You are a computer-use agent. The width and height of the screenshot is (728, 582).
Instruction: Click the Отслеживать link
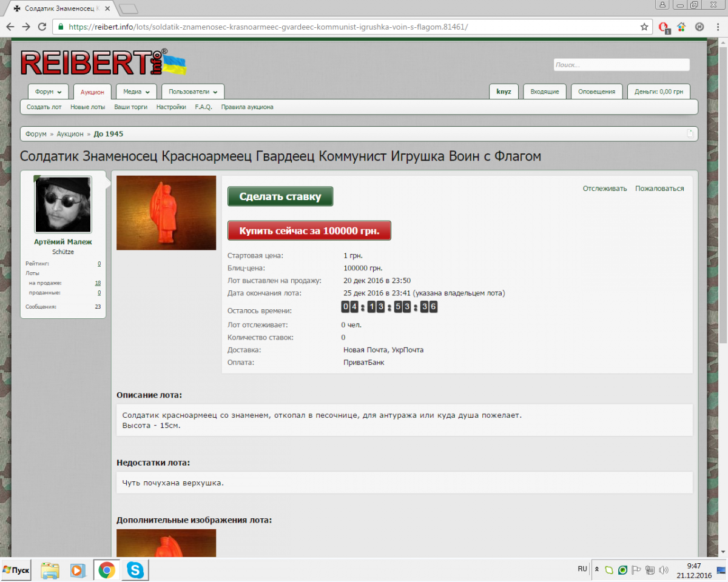point(604,189)
